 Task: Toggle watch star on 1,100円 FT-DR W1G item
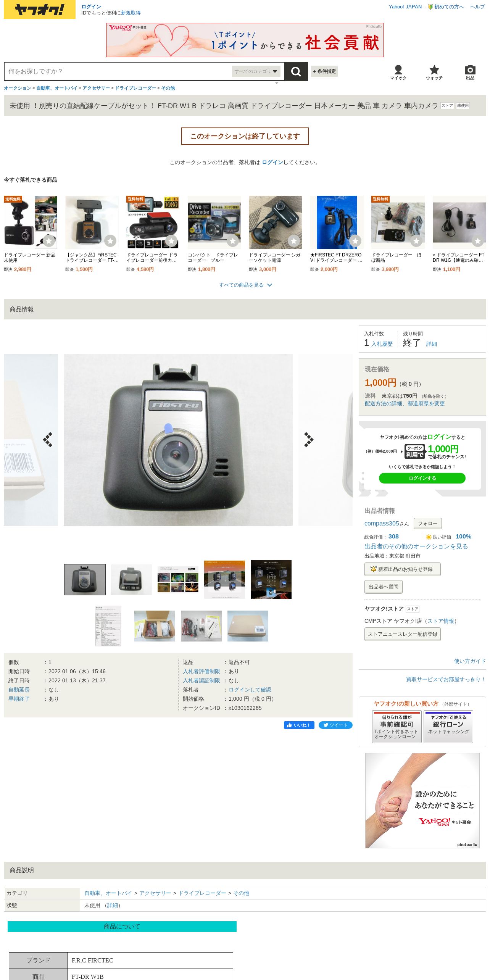click(478, 241)
